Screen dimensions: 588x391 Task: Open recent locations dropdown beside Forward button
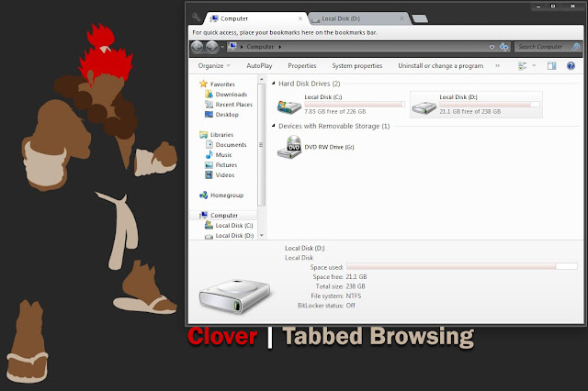222,47
